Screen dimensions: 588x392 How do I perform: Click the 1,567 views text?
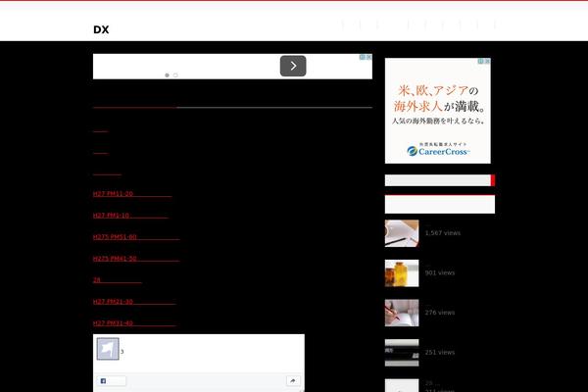click(443, 233)
